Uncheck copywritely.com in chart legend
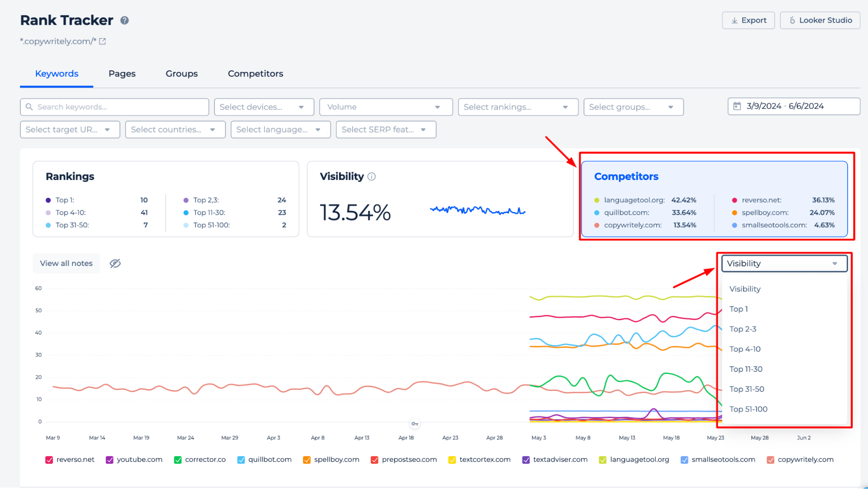Viewport: 868px width, 489px height. [770, 460]
